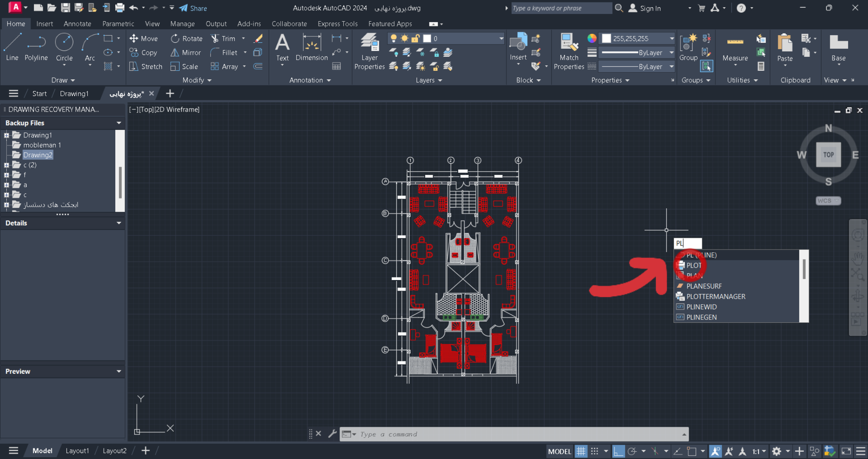Select the Circle tool
The height and width of the screenshot is (459, 868).
[64, 47]
